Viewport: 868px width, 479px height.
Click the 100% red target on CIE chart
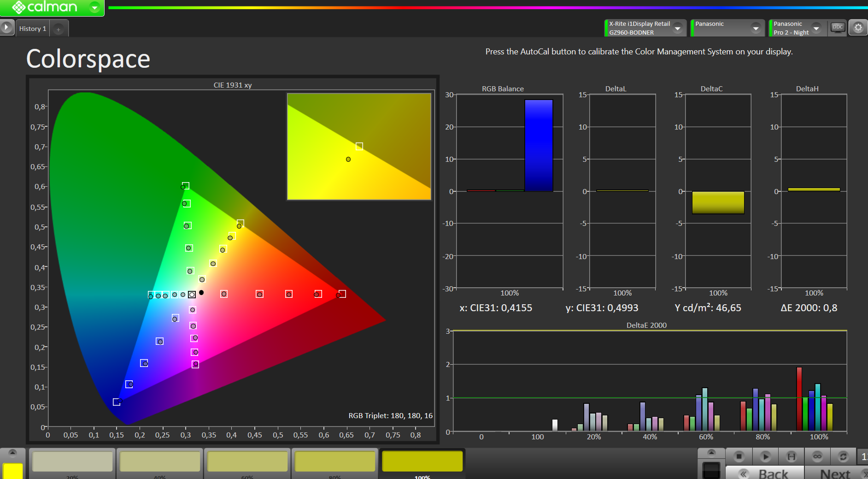click(342, 294)
